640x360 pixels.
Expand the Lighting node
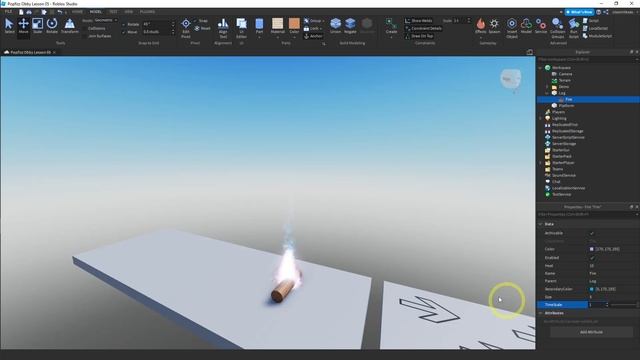(x=540, y=118)
